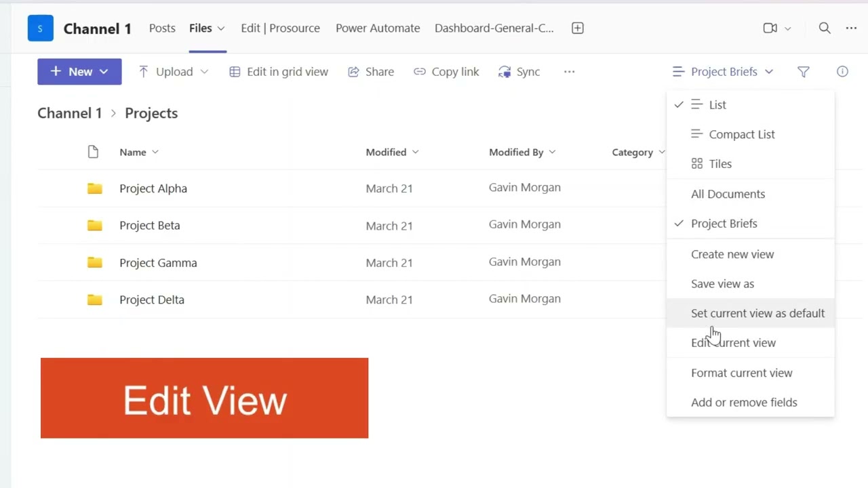
Task: Select the Compact List layout
Action: coord(751,134)
